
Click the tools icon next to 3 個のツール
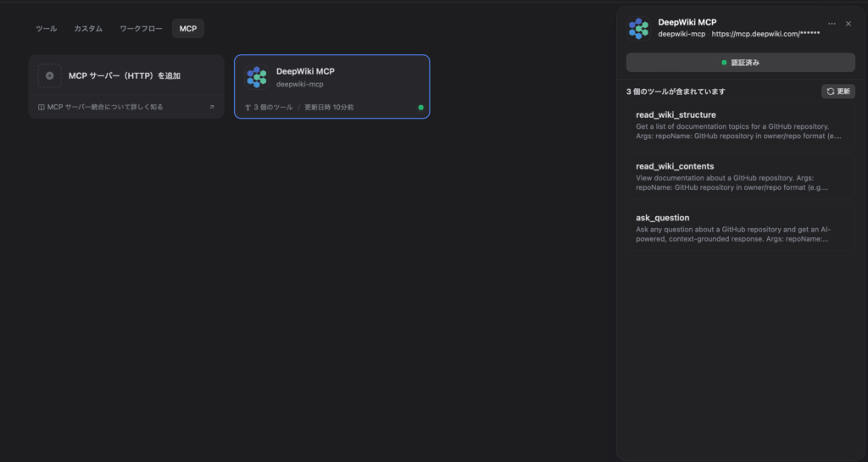click(x=248, y=108)
